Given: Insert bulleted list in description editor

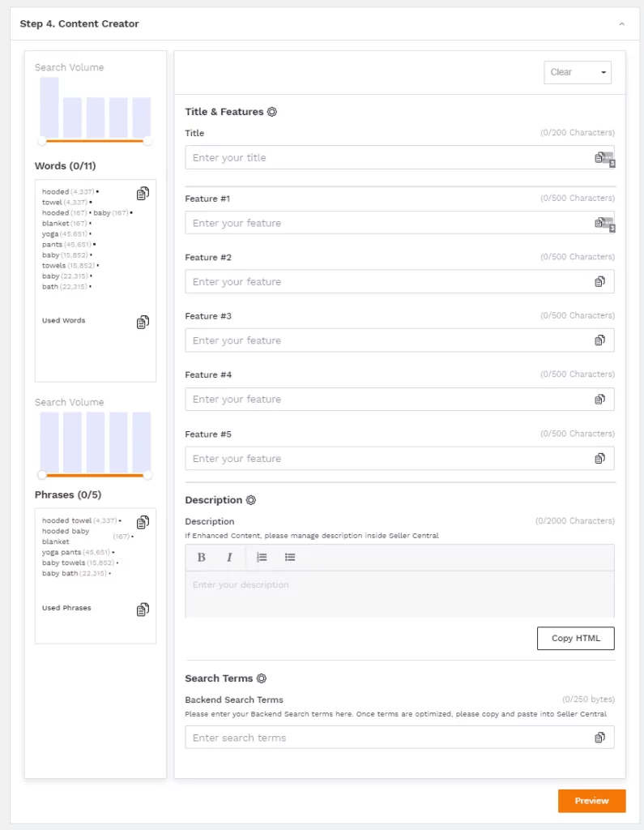Looking at the screenshot, I should point(290,557).
